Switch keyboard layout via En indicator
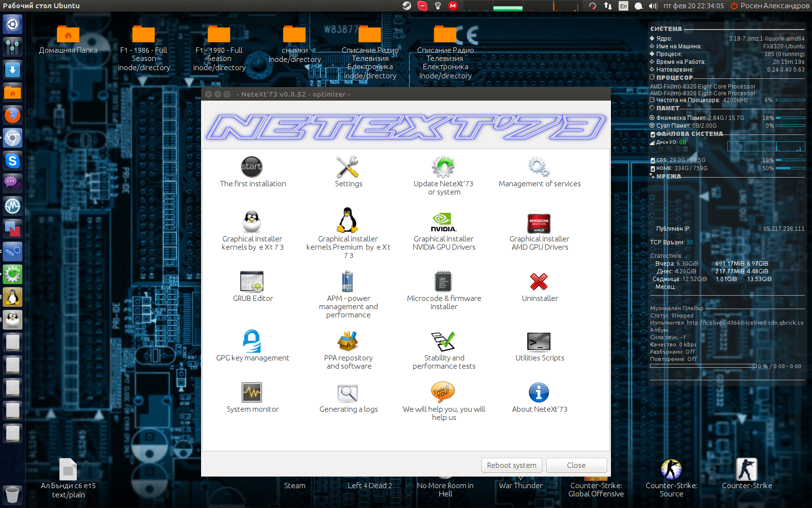The image size is (812, 508). click(623, 6)
